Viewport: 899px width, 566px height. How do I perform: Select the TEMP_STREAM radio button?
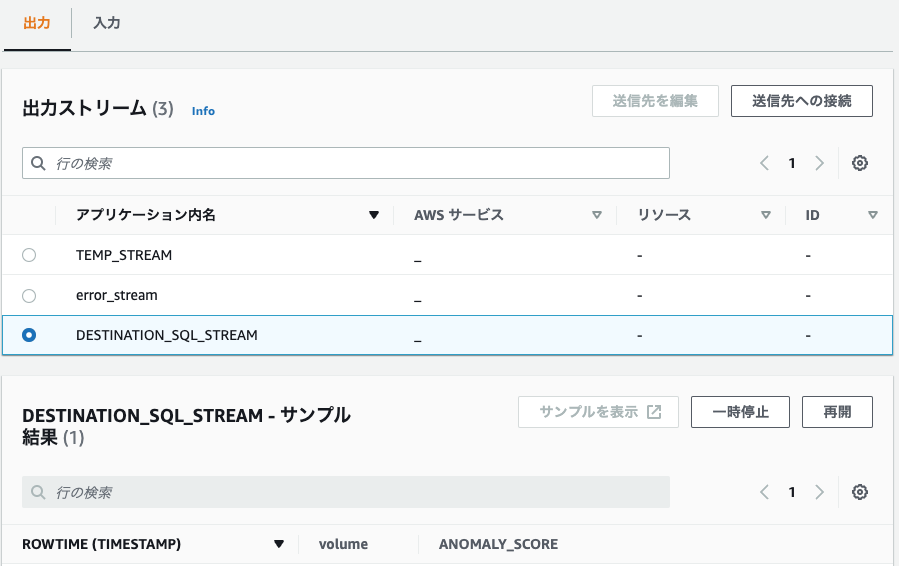[29, 255]
